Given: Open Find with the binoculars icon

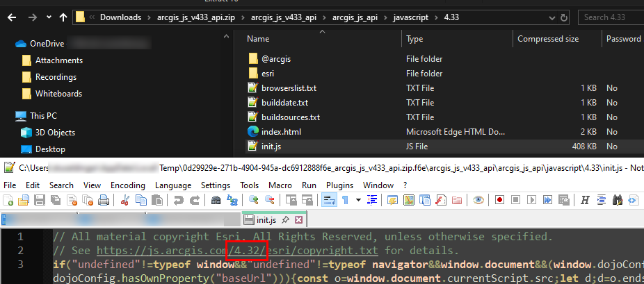Looking at the screenshot, I should [x=216, y=200].
